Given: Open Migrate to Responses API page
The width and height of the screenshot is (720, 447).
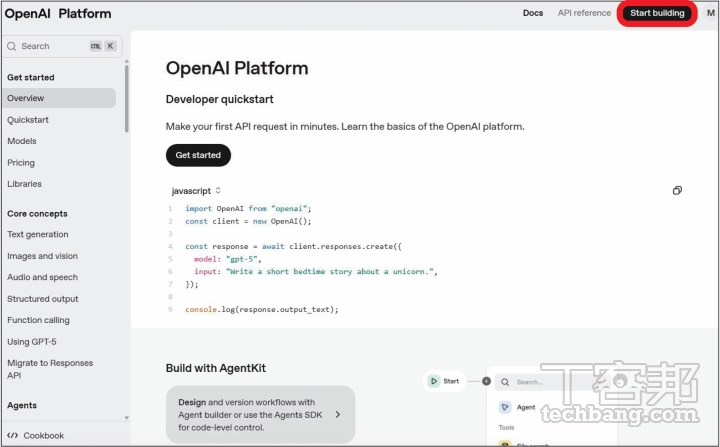Looking at the screenshot, I should click(50, 369).
